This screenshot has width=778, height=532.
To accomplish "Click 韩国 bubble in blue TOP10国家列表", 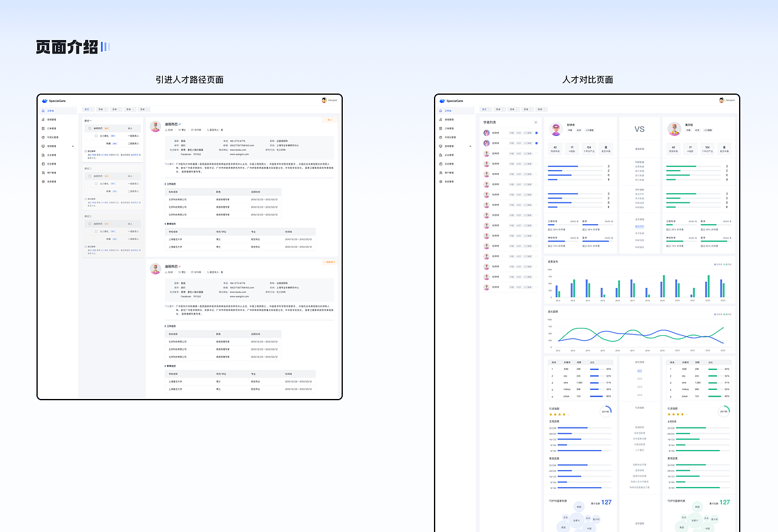I will 579,506.
